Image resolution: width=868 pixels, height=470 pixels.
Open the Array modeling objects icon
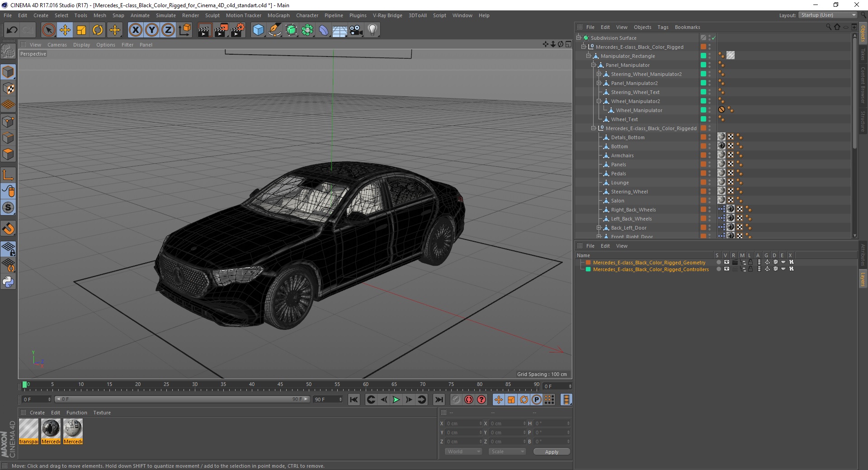[x=307, y=30]
